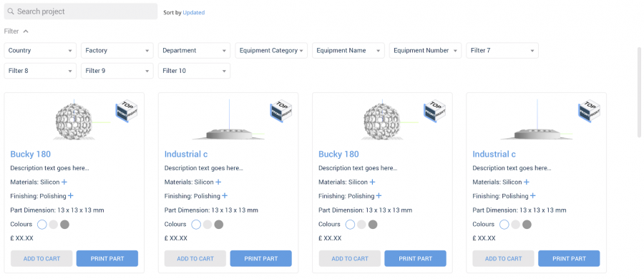Click the view cube on second card's Industrial c preview

(281, 111)
